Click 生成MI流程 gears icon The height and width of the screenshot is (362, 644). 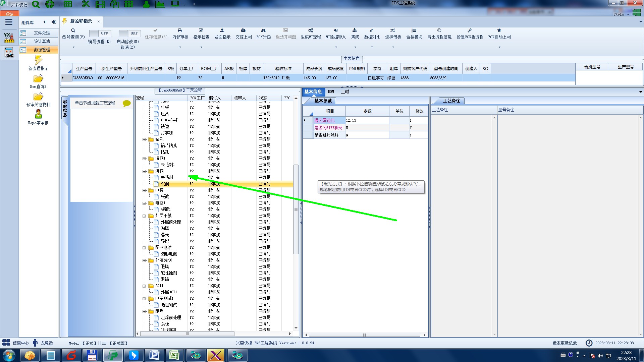coord(311,31)
